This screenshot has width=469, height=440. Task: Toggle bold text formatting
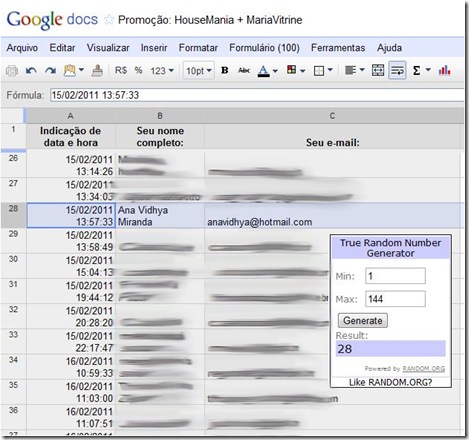tap(225, 70)
